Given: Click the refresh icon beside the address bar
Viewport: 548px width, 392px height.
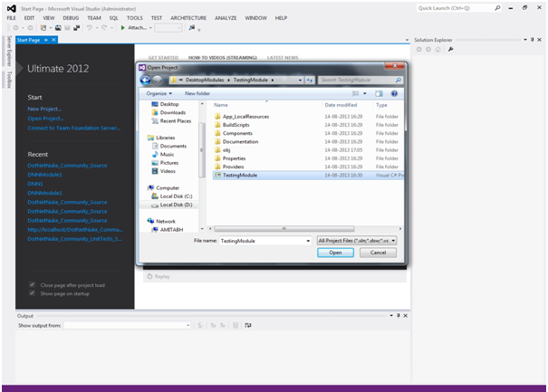Looking at the screenshot, I should pos(310,81).
